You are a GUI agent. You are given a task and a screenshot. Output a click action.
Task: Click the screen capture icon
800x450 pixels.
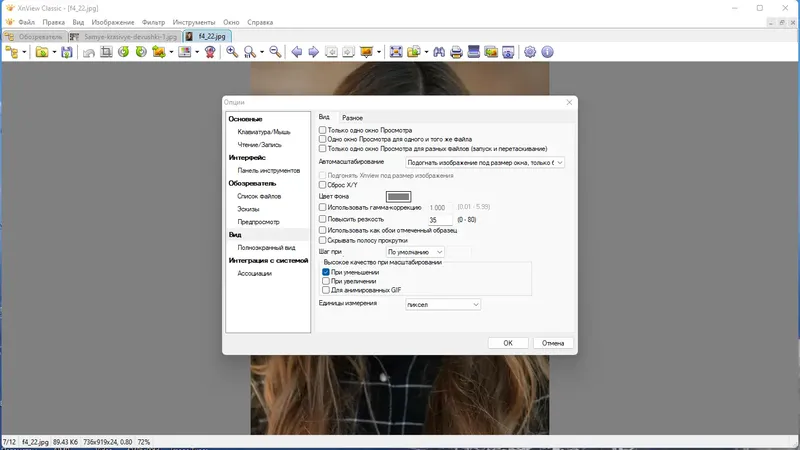click(x=508, y=52)
